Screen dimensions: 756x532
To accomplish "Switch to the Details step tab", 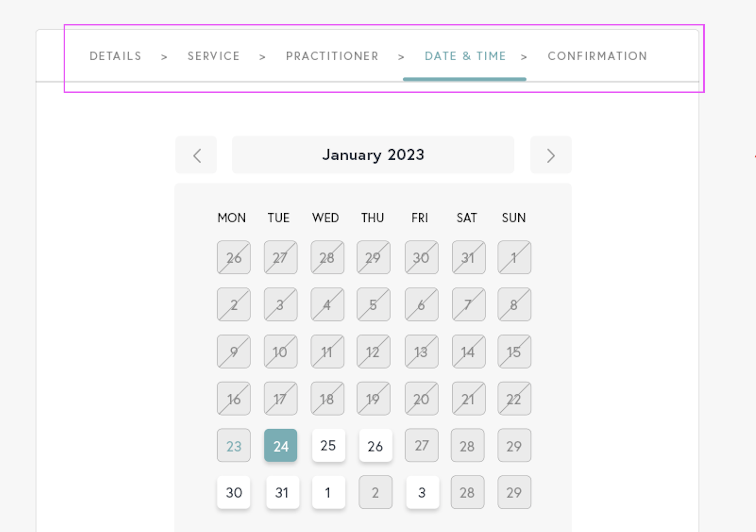I will click(x=116, y=56).
